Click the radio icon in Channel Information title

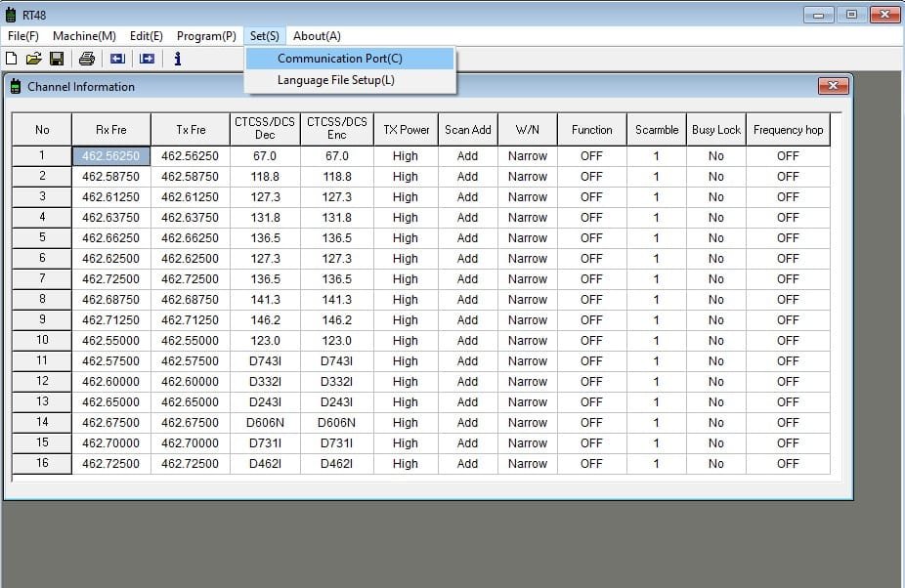[x=16, y=86]
